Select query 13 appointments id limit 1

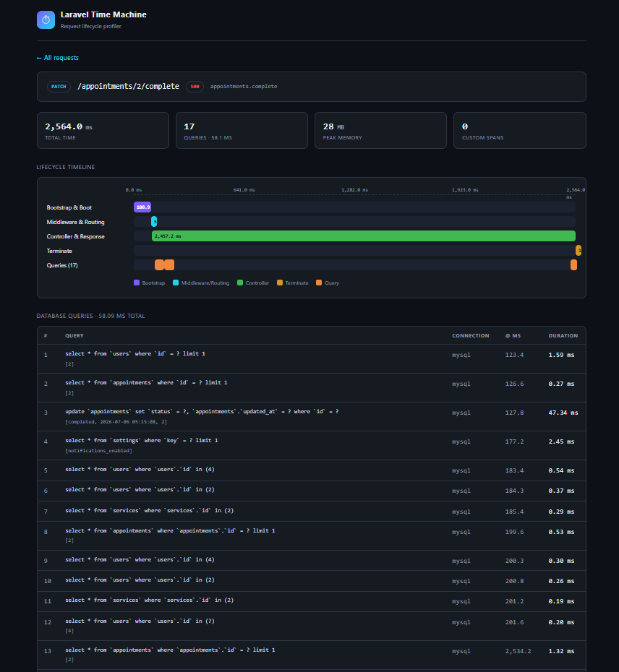click(312, 655)
